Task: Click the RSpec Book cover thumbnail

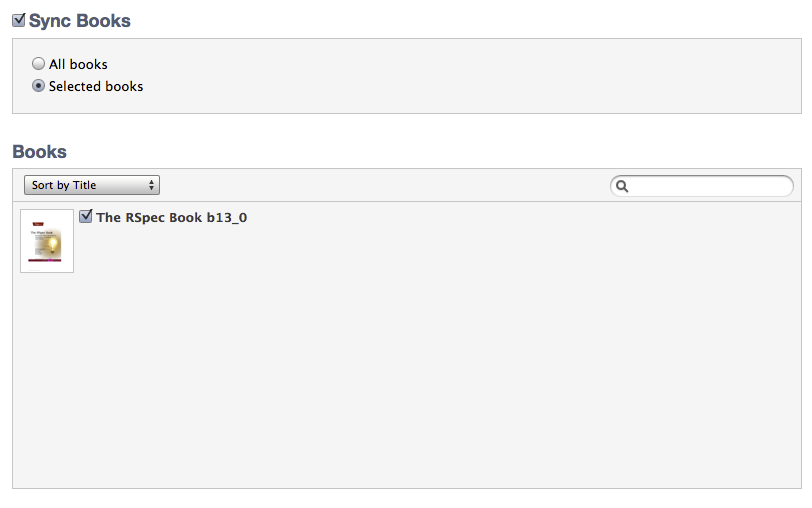Action: click(x=47, y=241)
